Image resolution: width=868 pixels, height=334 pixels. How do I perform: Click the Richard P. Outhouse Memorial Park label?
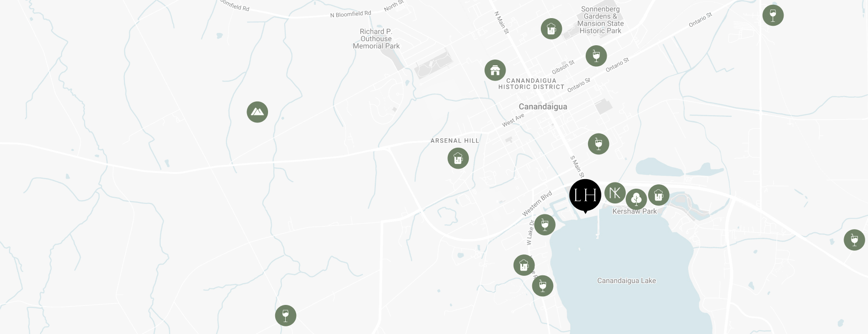(x=376, y=39)
